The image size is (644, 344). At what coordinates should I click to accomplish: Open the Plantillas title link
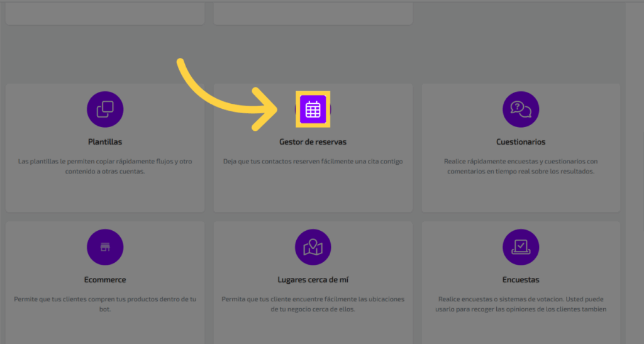105,142
